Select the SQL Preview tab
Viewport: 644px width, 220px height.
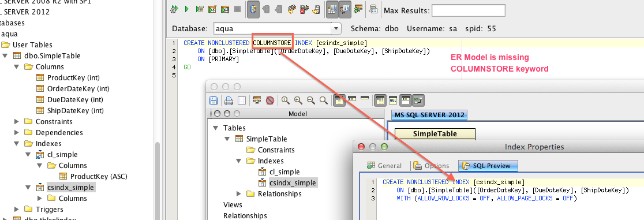click(488, 166)
